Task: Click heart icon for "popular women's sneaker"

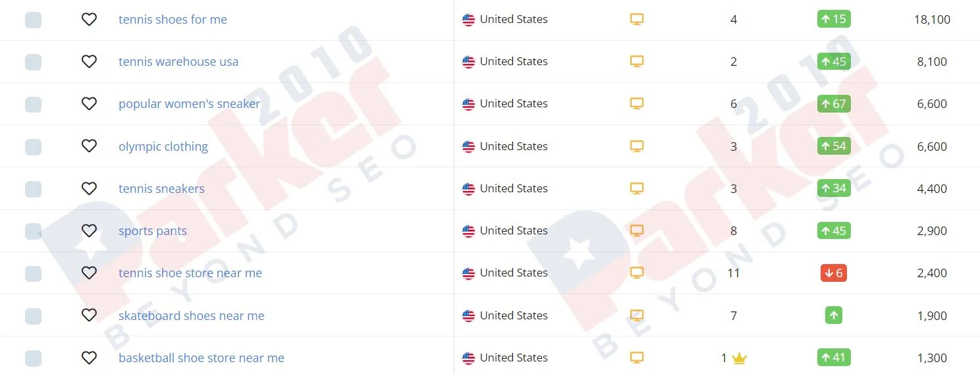Action: (89, 104)
